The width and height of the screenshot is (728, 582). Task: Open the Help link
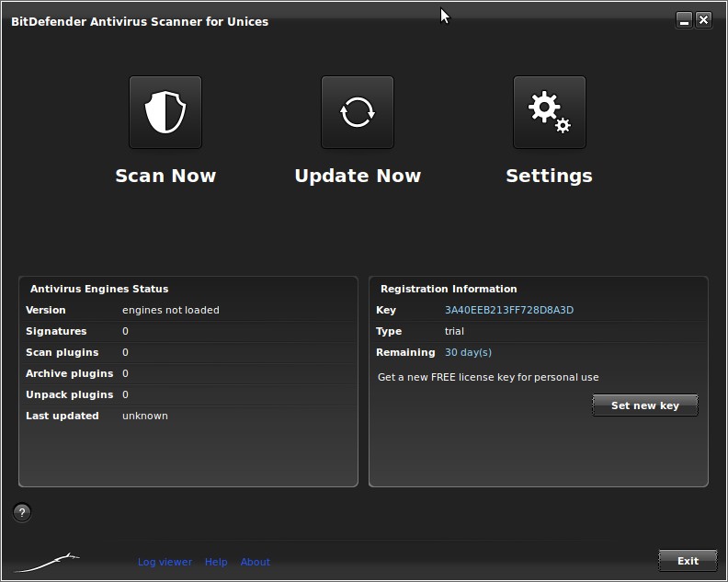(216, 562)
